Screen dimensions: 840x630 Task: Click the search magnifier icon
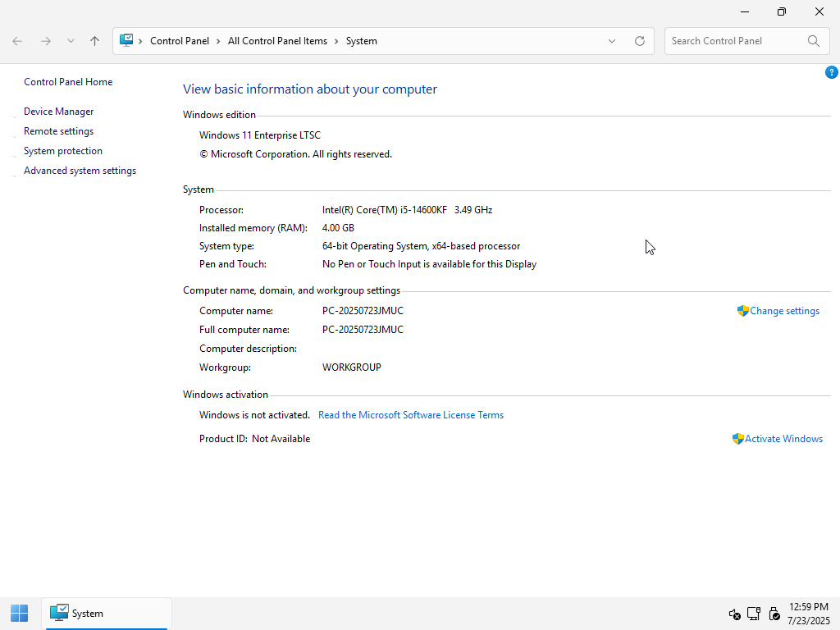tap(813, 41)
